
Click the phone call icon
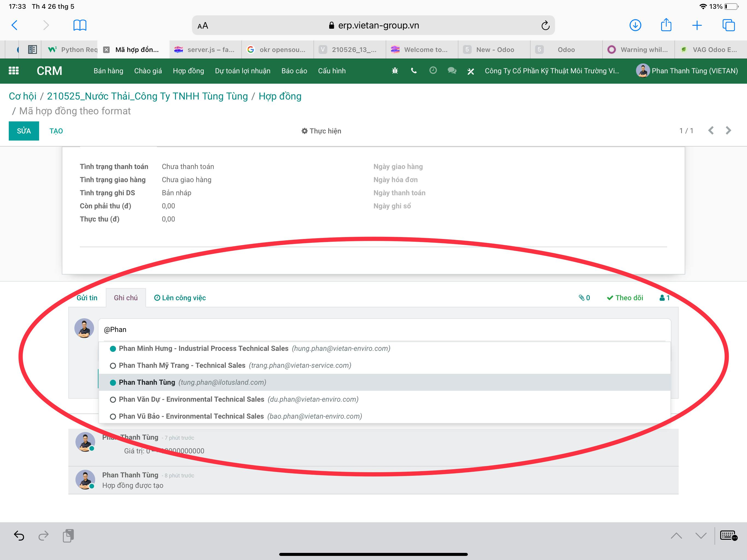tap(414, 71)
